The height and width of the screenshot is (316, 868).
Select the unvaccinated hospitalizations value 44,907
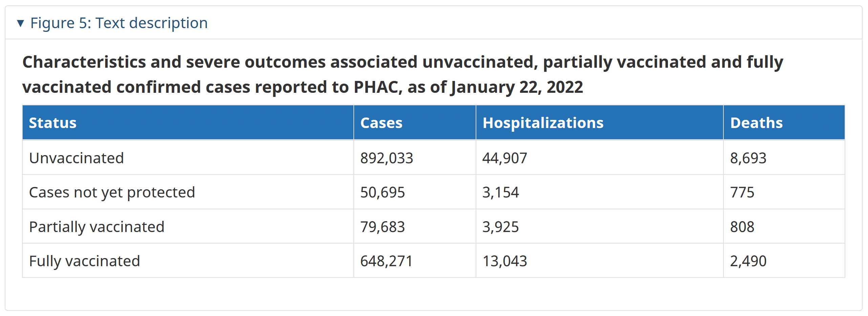(x=505, y=158)
